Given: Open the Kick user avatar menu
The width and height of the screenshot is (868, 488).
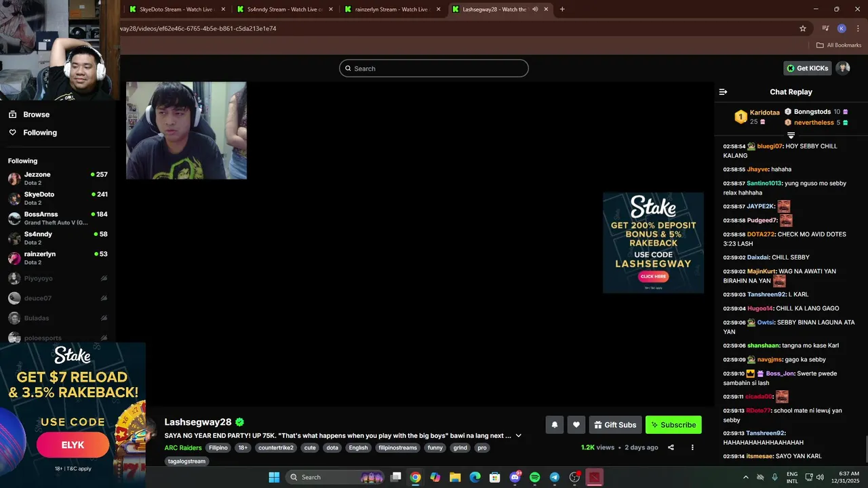Looking at the screenshot, I should [x=843, y=68].
